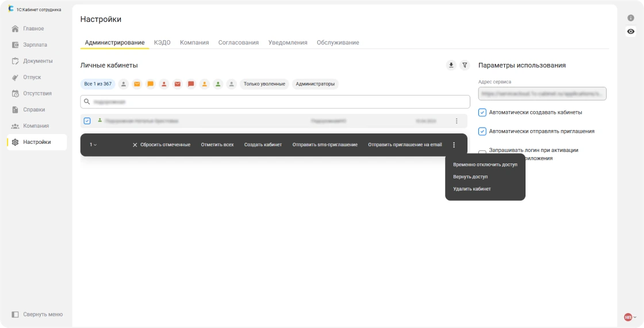Viewport: 644px width, 328px height.
Task: Open Отпуск section in the sidebar
Action: pos(32,77)
